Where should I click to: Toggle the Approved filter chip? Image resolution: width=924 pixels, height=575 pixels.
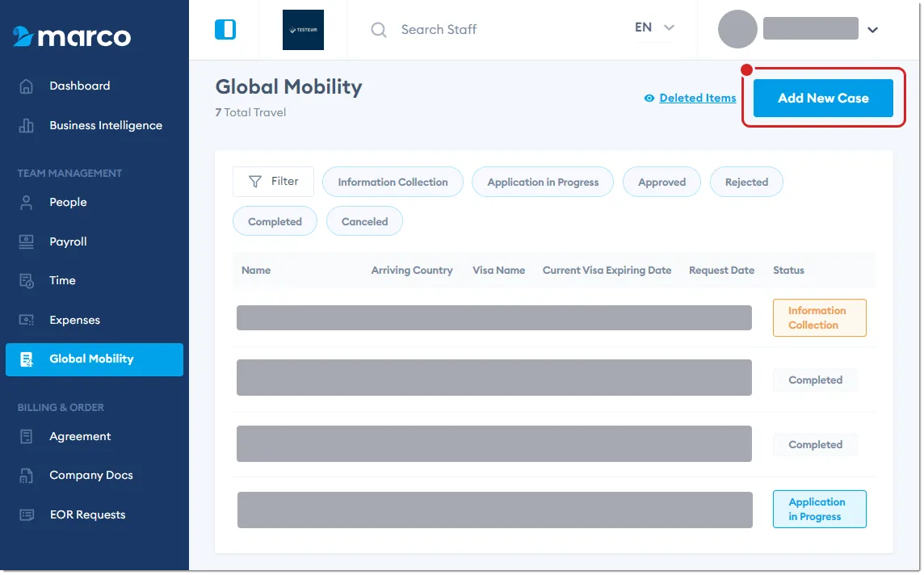[661, 182]
